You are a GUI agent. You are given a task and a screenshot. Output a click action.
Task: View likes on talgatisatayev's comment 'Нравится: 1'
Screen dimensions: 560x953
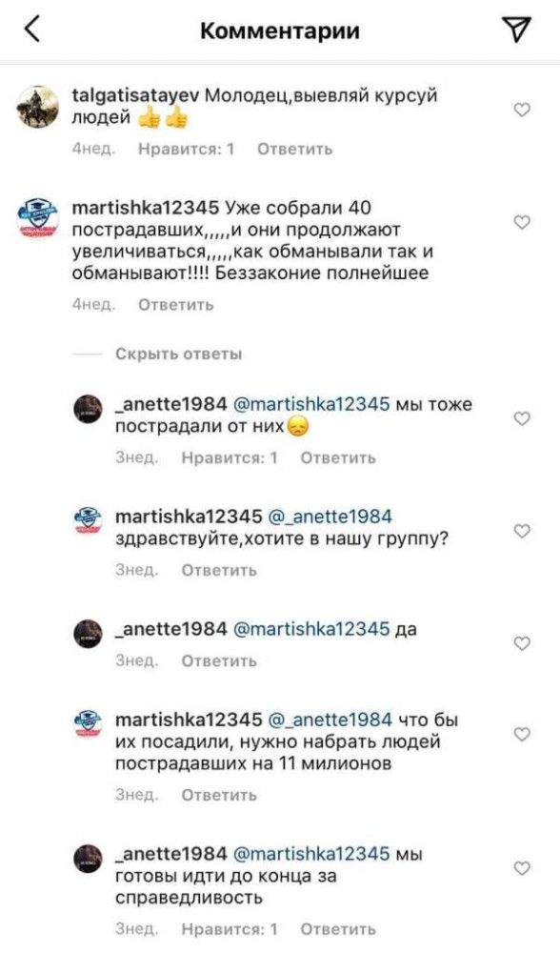pos(186,149)
